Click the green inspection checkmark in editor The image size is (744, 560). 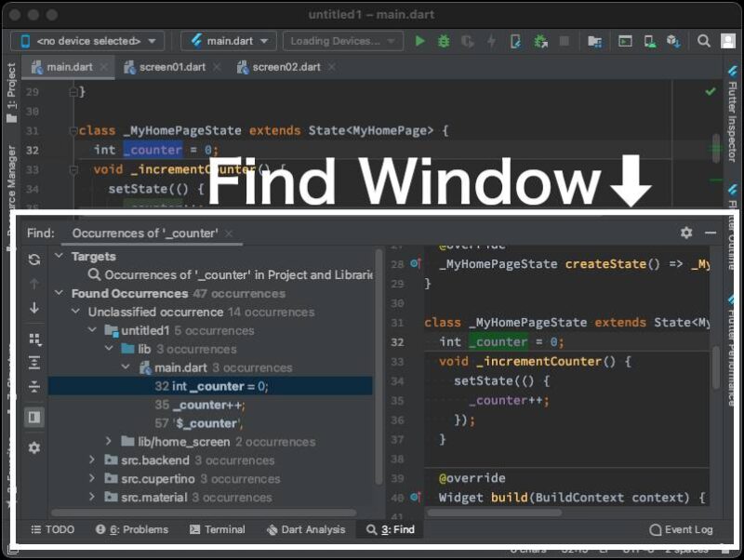click(711, 91)
